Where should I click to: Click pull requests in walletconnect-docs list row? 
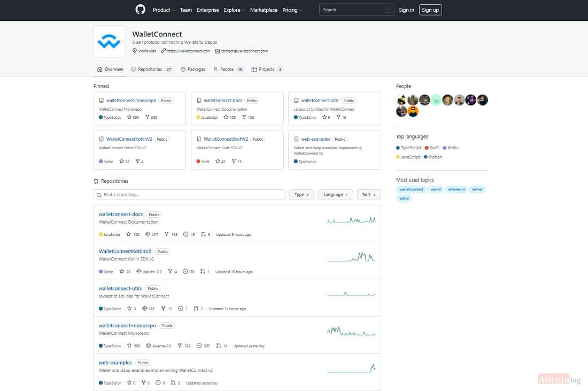tap(205, 234)
